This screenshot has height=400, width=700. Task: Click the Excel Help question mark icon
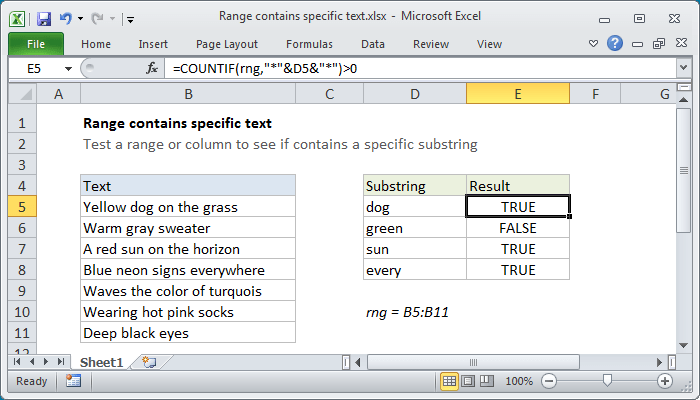(615, 43)
